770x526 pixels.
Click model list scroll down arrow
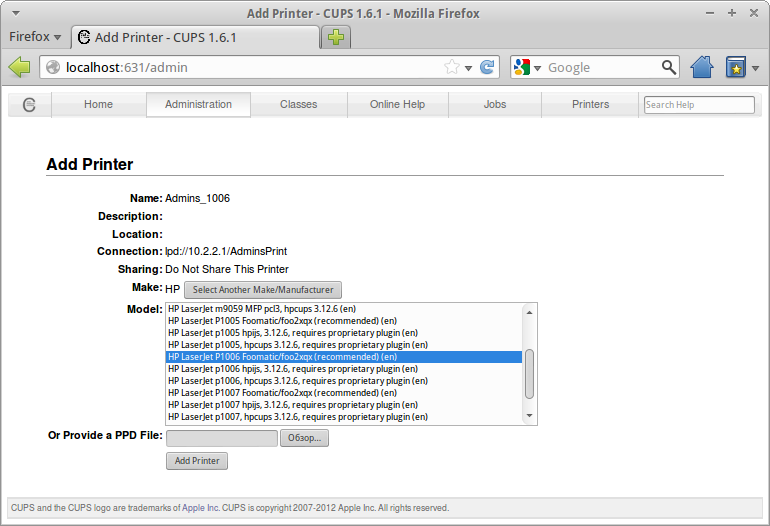tap(529, 415)
